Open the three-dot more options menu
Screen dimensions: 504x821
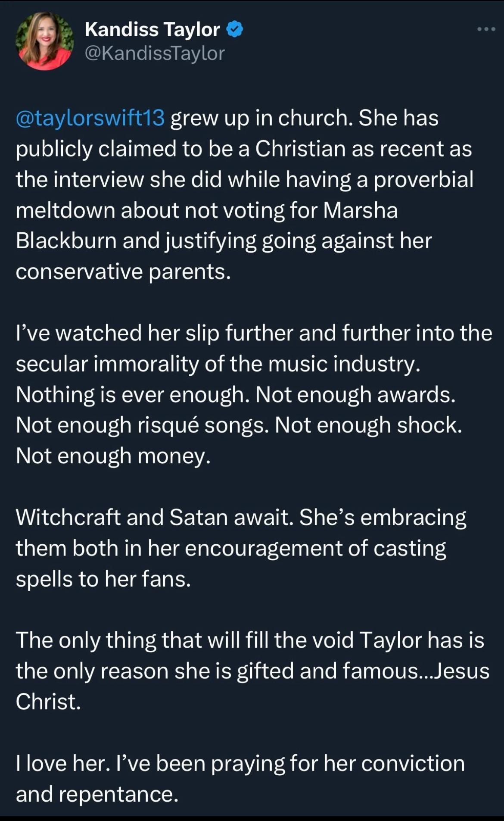(x=486, y=29)
